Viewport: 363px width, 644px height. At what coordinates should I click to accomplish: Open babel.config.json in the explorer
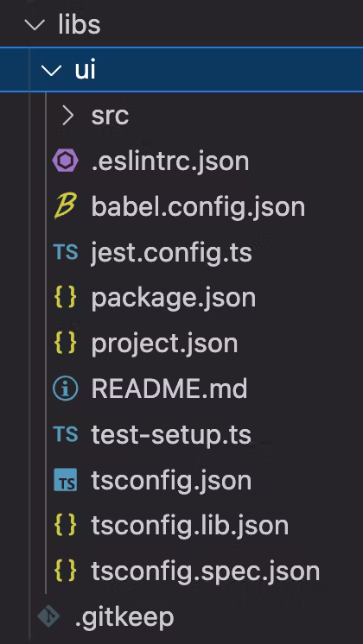[198, 206]
